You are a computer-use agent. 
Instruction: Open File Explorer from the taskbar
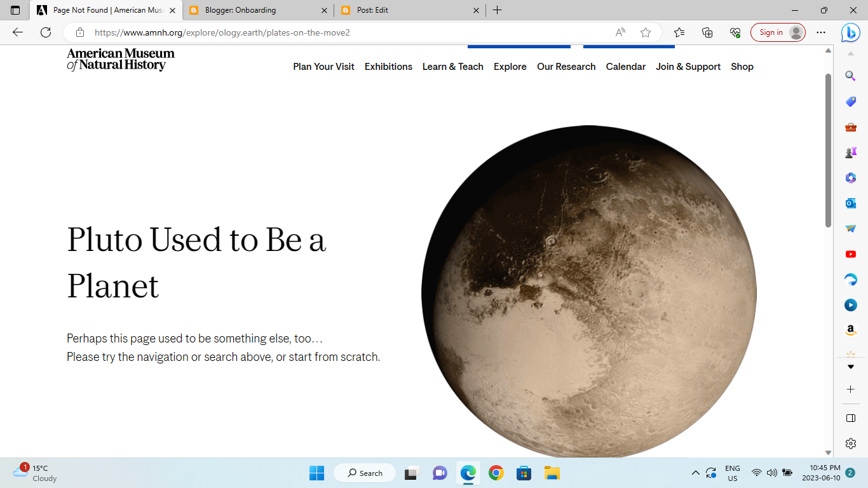tap(552, 473)
